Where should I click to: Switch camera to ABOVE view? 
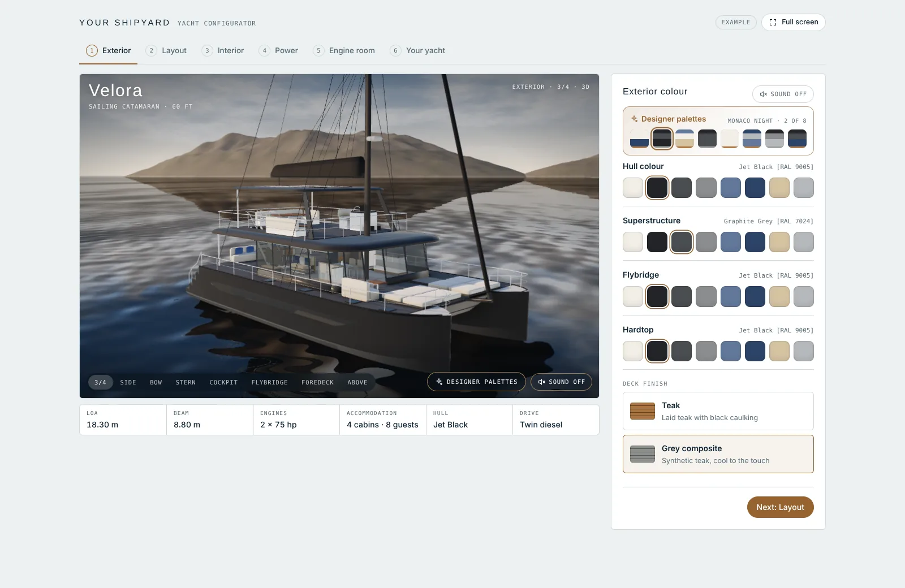pos(357,382)
